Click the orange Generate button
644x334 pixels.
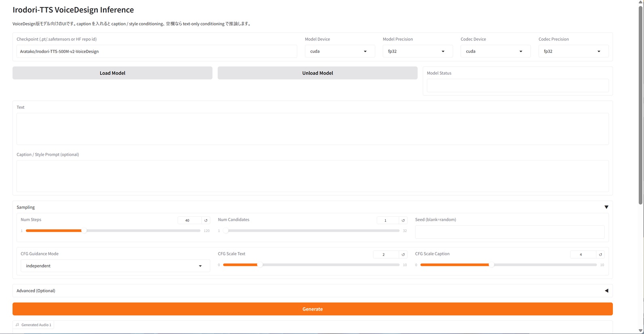312,309
